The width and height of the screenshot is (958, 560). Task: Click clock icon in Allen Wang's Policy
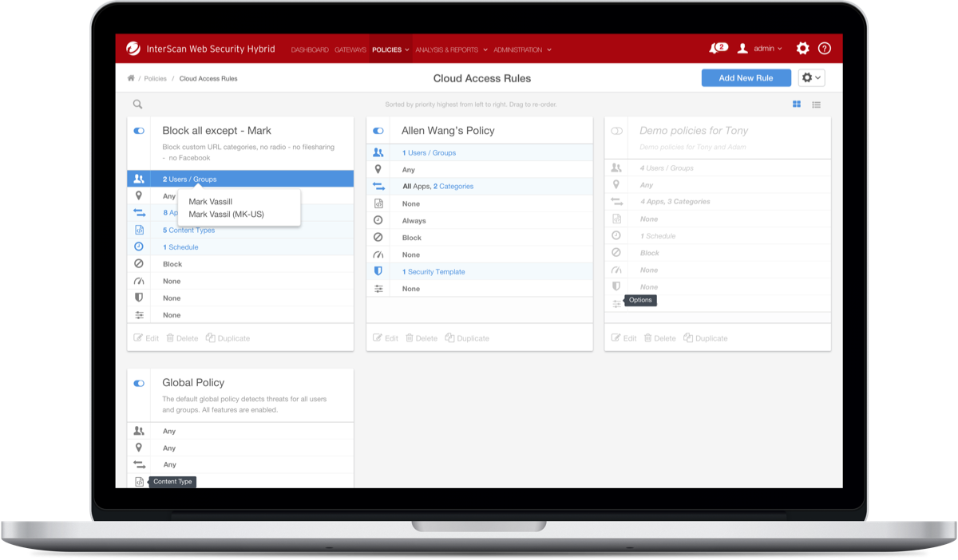click(x=378, y=220)
